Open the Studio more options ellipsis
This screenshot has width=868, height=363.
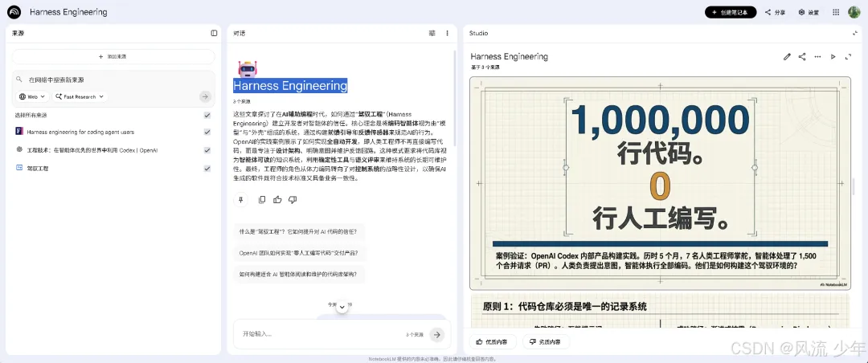[x=817, y=56]
